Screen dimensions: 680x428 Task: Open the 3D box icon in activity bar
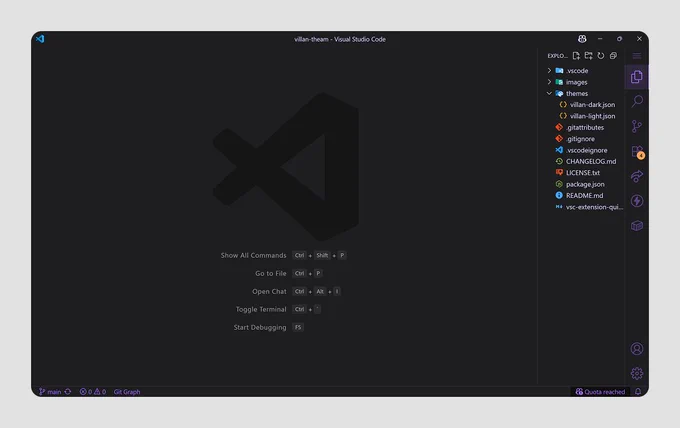click(637, 225)
